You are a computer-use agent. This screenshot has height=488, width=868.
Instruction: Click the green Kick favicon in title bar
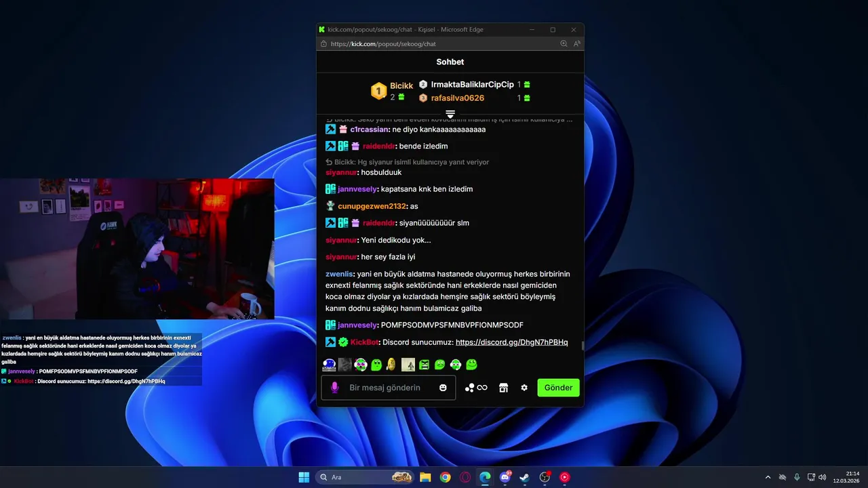pyautogui.click(x=322, y=30)
